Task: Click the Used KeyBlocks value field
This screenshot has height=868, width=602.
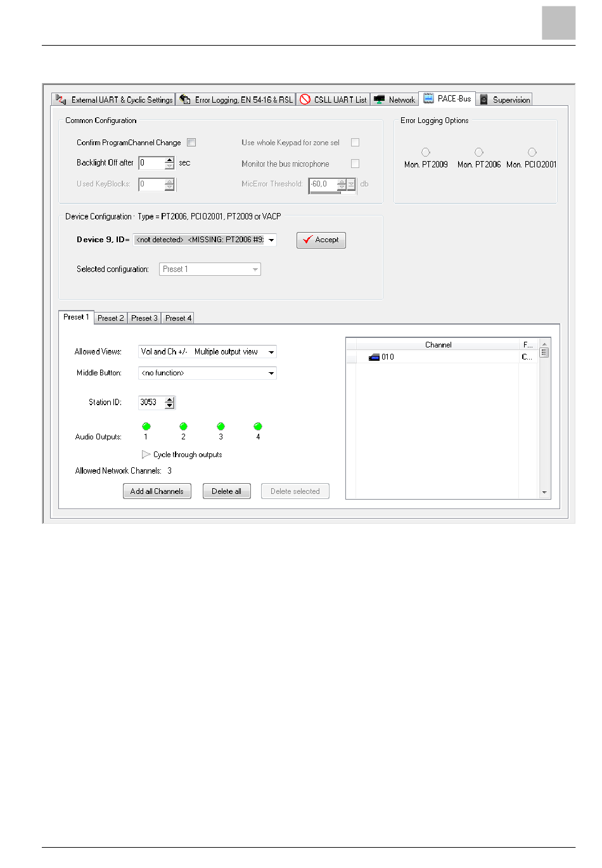Action: [151, 185]
